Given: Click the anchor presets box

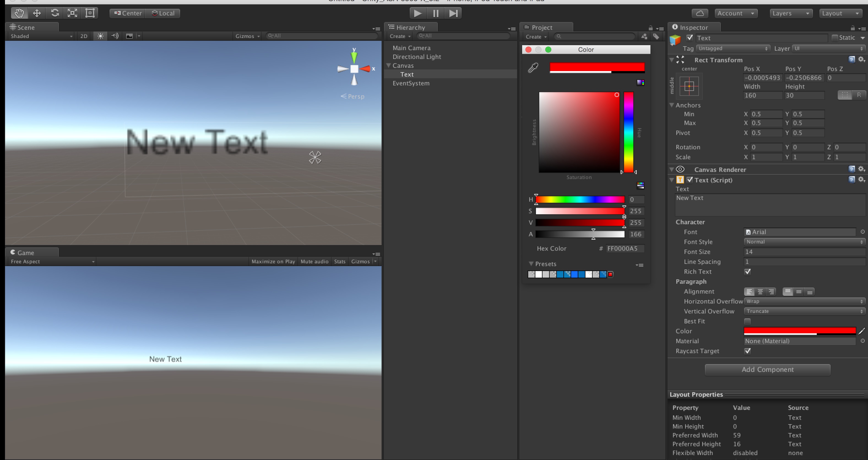Looking at the screenshot, I should pyautogui.click(x=689, y=86).
